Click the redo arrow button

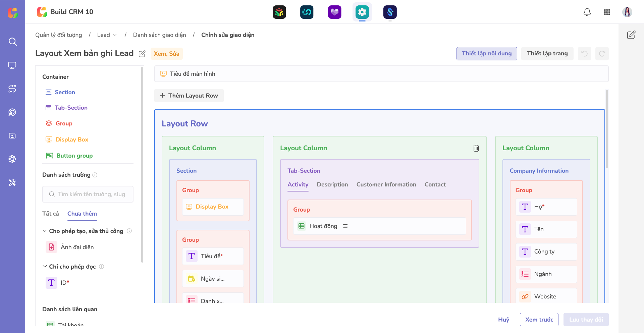[x=602, y=54]
